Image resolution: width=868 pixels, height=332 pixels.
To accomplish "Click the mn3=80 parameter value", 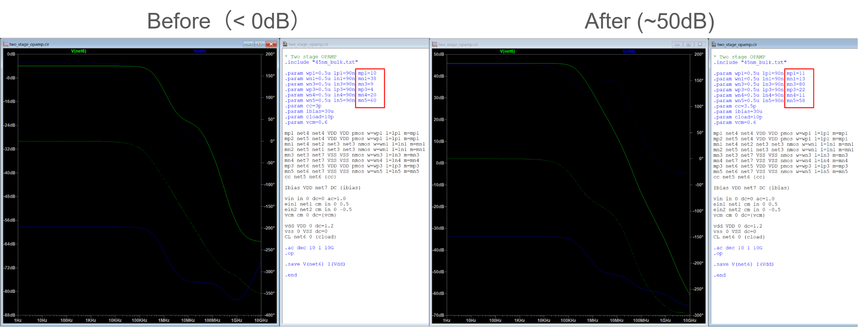I will point(795,84).
